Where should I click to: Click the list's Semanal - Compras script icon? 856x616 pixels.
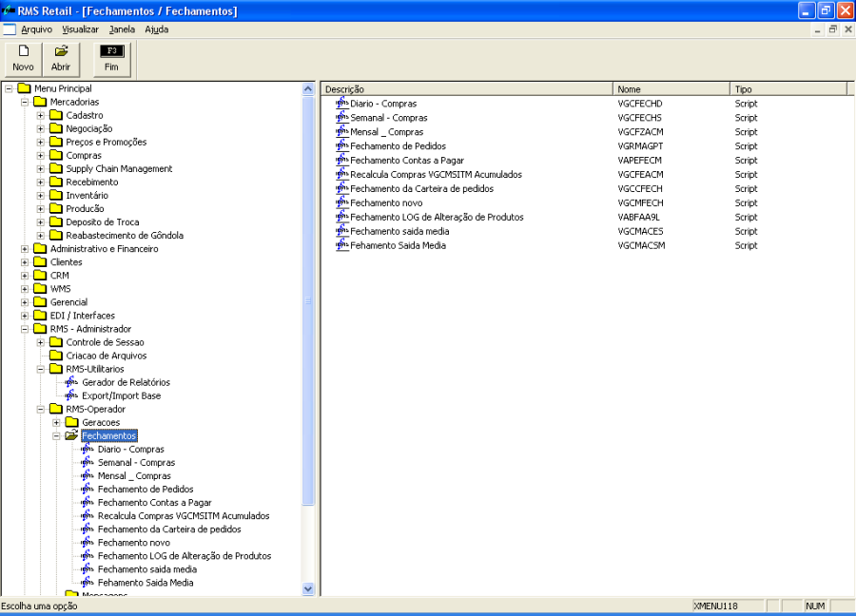pos(342,117)
